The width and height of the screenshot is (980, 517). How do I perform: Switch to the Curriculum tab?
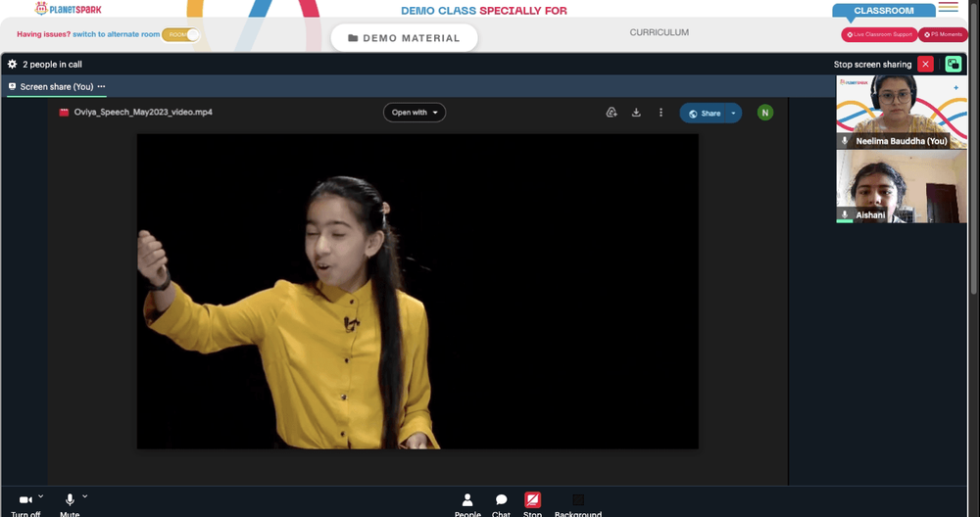pyautogui.click(x=659, y=32)
